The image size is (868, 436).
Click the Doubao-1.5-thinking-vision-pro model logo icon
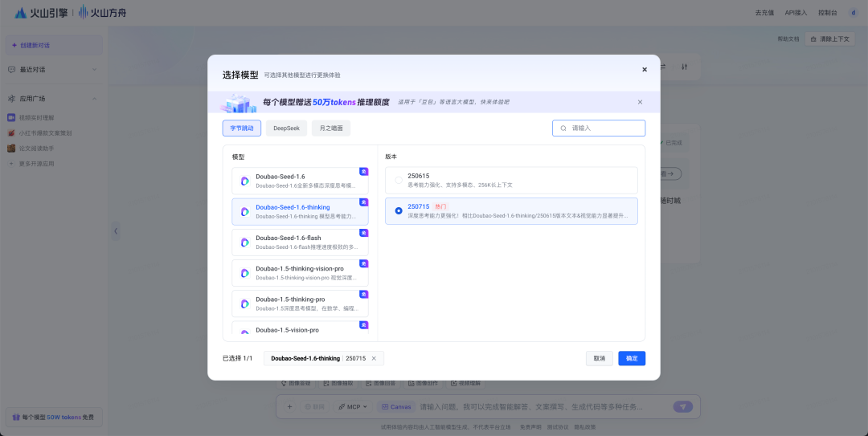point(244,273)
